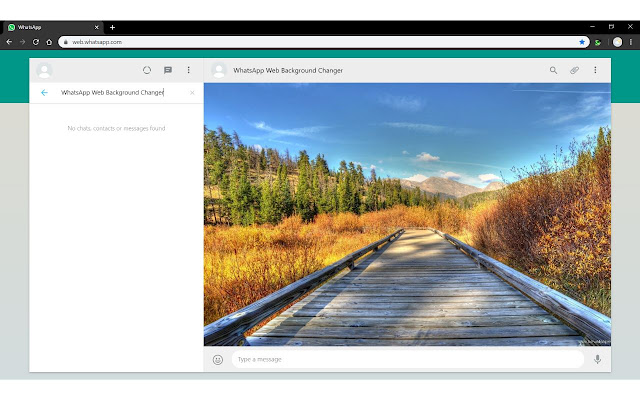This screenshot has height=400, width=640.
Task: Search messages with magnifier icon in chat
Action: (553, 70)
